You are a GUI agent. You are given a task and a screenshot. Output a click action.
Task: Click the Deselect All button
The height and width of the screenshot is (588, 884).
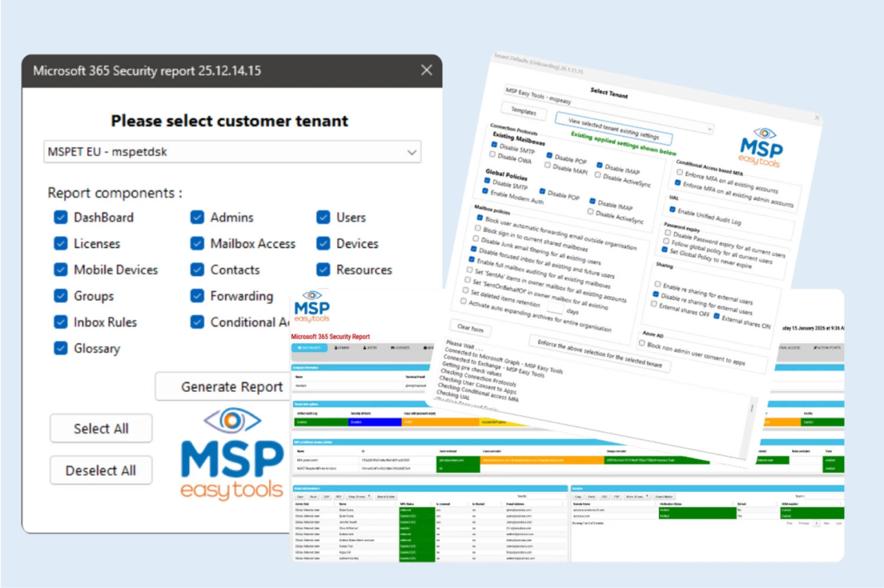point(101,471)
